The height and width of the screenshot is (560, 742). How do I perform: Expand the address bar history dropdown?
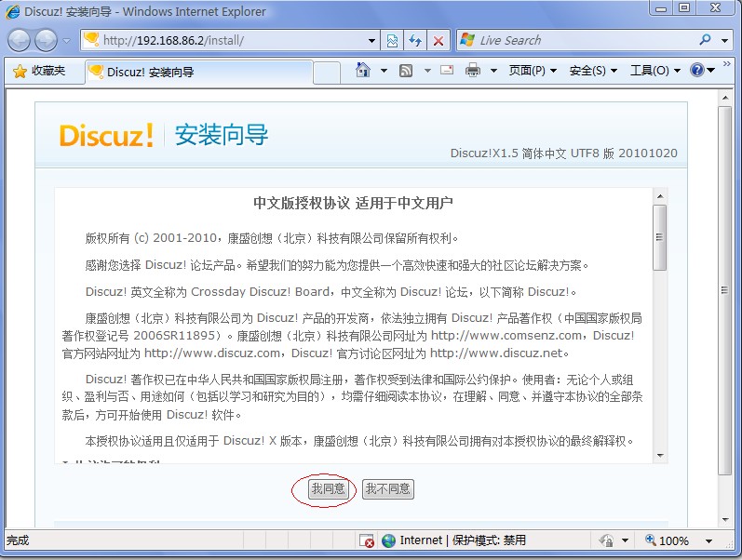click(372, 41)
